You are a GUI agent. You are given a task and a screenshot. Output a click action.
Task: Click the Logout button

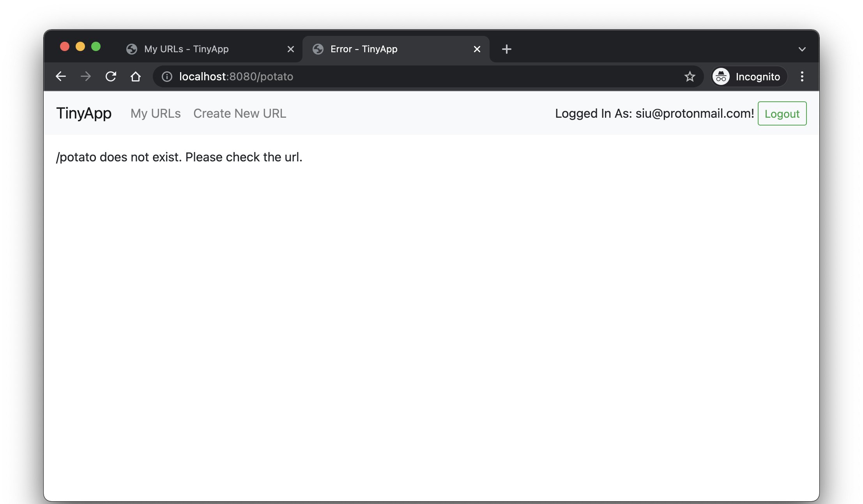(x=782, y=114)
